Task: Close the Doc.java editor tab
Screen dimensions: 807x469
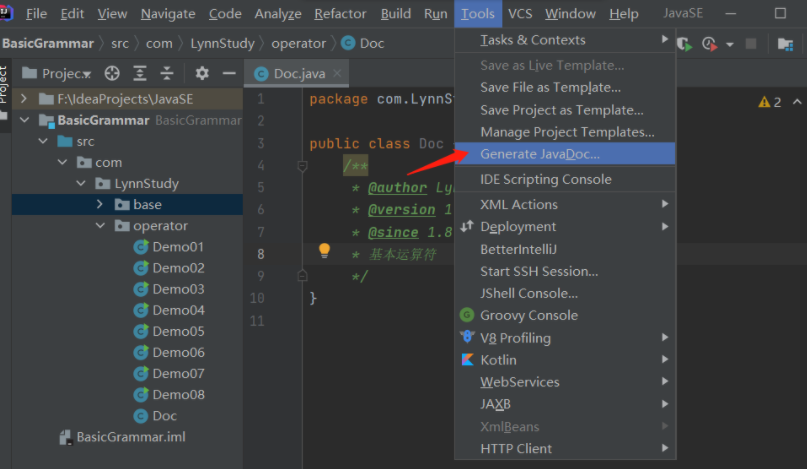Action: (x=337, y=73)
